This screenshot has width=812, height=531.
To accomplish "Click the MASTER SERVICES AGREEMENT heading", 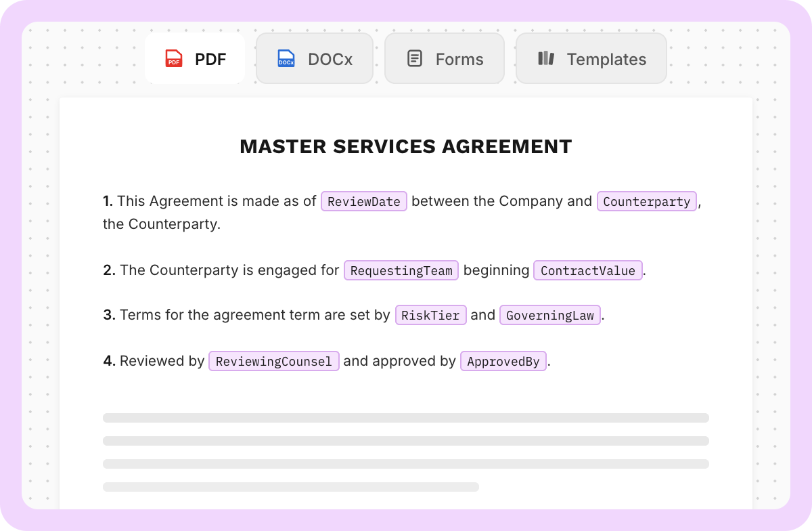I will click(x=406, y=146).
